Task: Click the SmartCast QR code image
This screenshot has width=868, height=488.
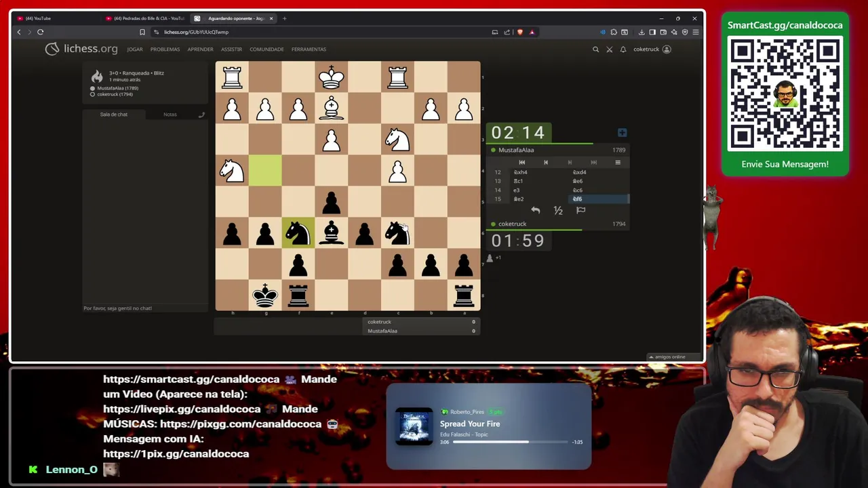Action: pos(785,94)
